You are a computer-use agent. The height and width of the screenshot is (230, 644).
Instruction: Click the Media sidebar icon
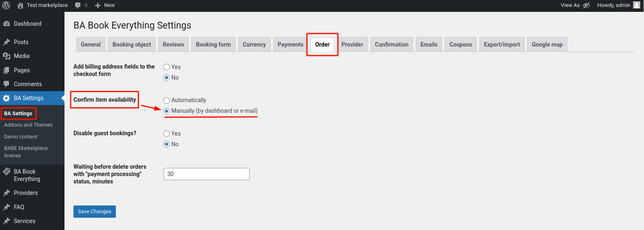click(7, 56)
